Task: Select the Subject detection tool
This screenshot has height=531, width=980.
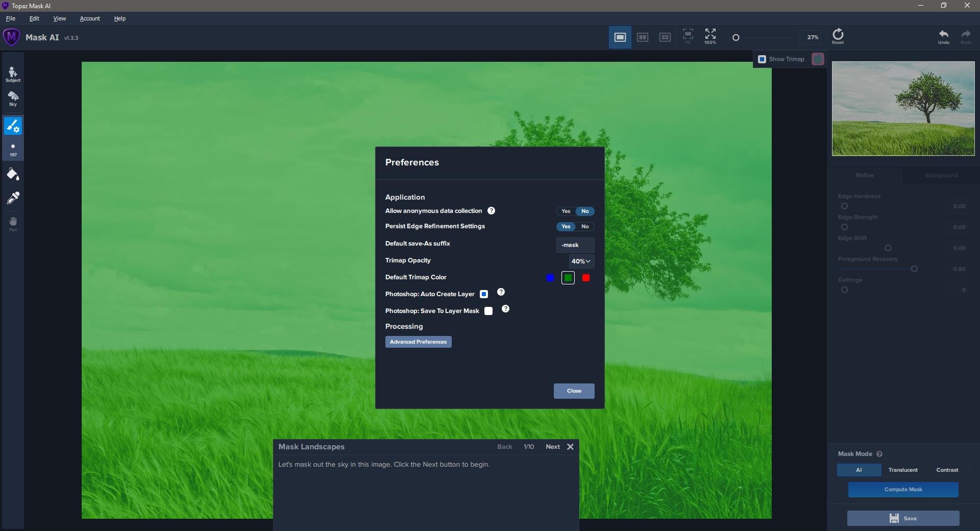Action: tap(13, 74)
